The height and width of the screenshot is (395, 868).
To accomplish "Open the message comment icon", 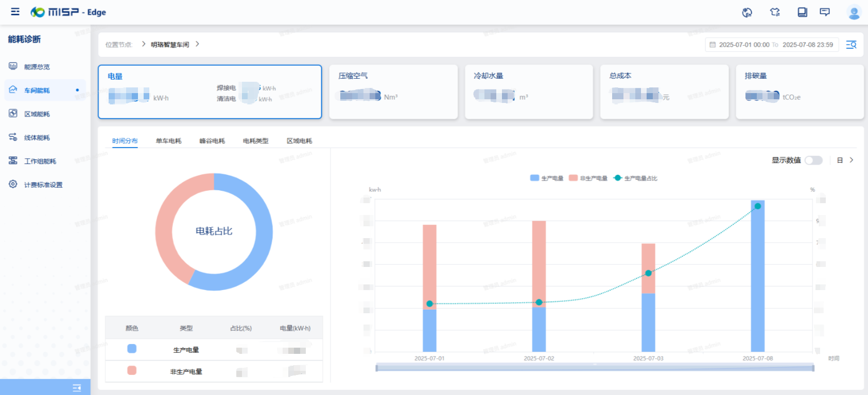I will (825, 12).
